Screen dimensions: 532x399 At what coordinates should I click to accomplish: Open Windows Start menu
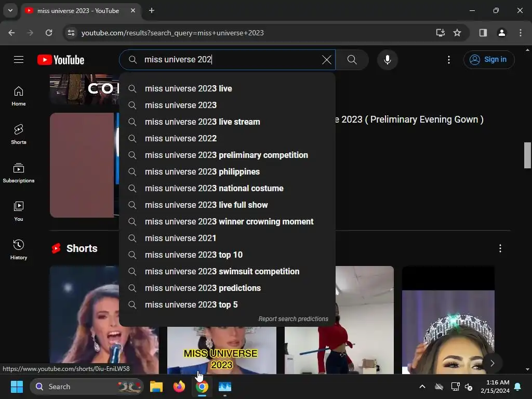tap(17, 387)
